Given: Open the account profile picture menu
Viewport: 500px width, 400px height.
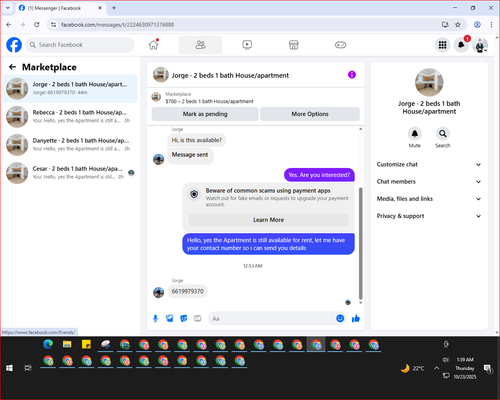Looking at the screenshot, I should point(480,45).
